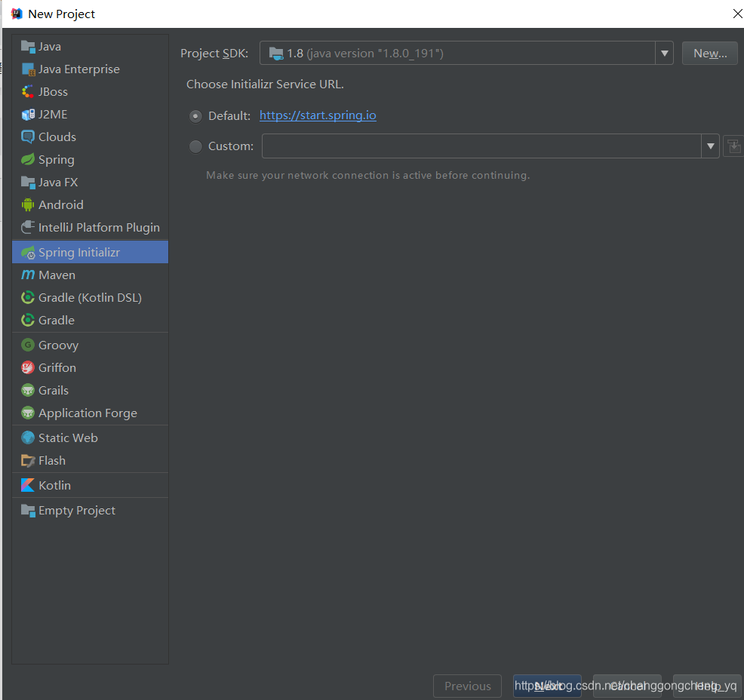Open the https://start.spring.io link
744x700 pixels.
318,115
